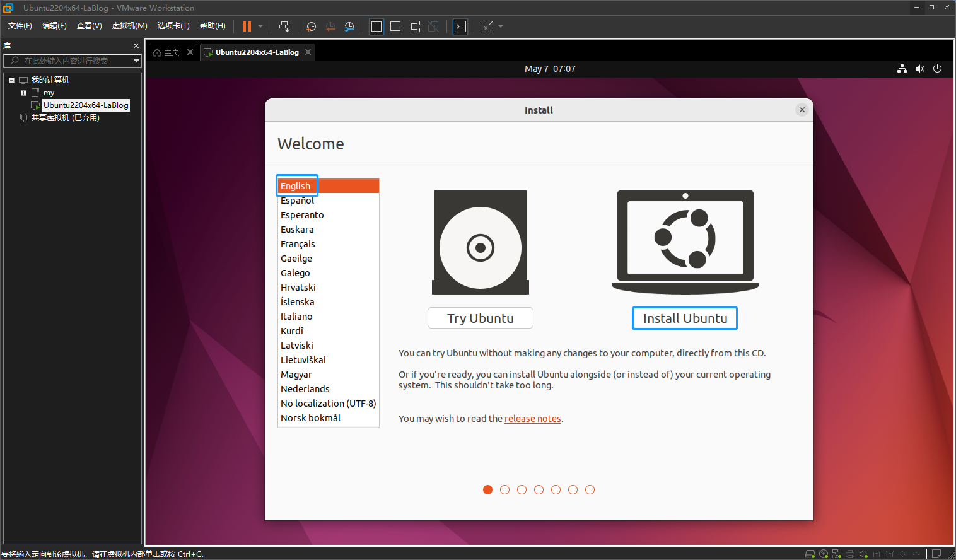956x560 pixels.
Task: Open the 帮助(H) menu
Action: tap(213, 26)
